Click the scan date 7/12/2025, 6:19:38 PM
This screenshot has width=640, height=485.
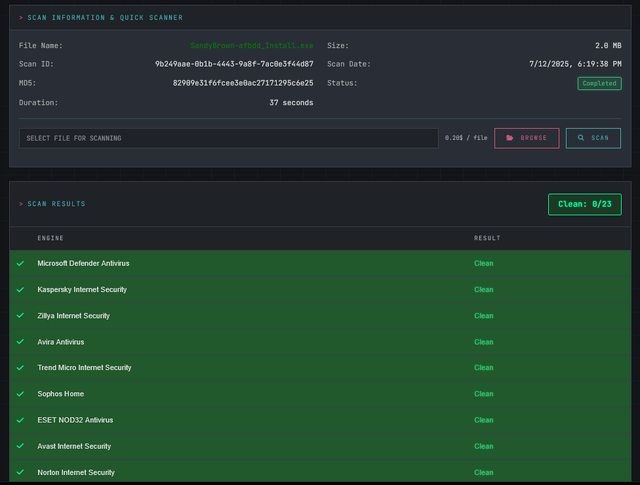coord(576,64)
